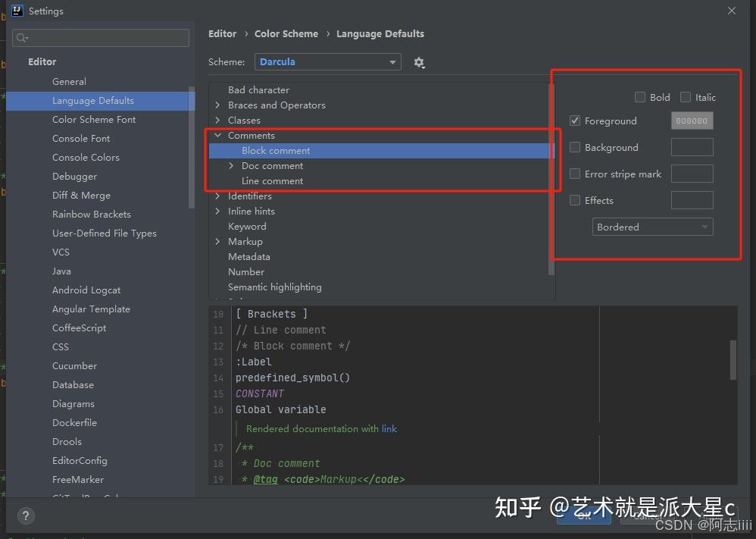756x539 pixels.
Task: Enable the Italic checkbox
Action: [x=685, y=97]
